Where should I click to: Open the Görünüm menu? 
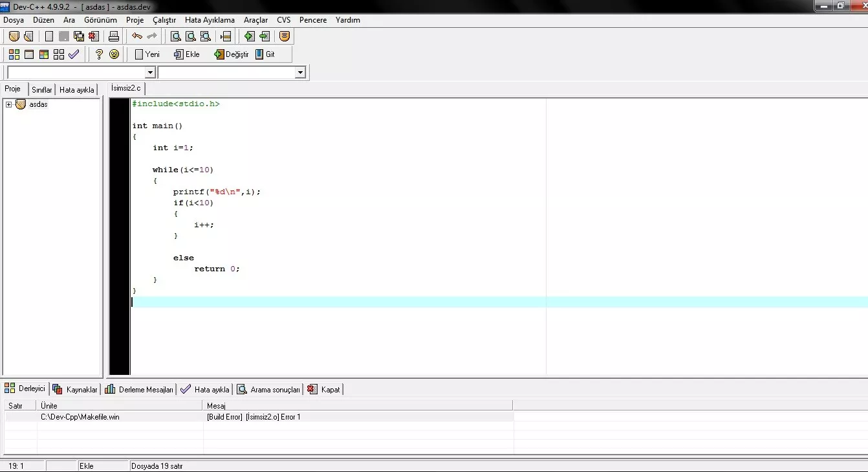pyautogui.click(x=100, y=20)
